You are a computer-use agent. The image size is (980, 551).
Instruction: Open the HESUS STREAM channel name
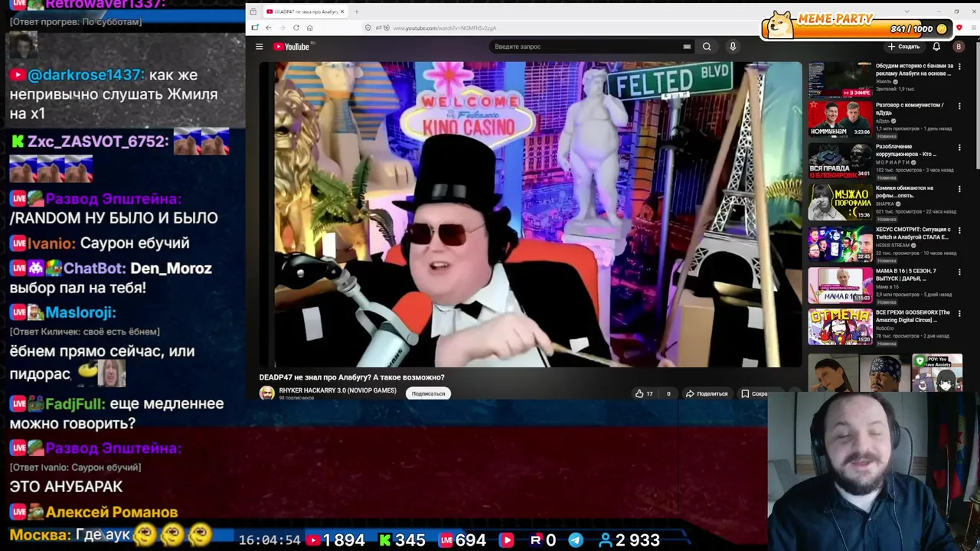[x=893, y=245]
